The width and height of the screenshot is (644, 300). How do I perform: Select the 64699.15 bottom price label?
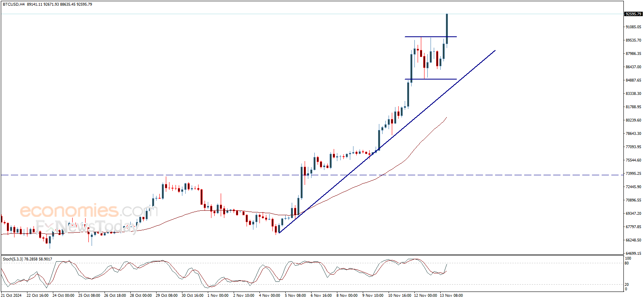coord(633,254)
